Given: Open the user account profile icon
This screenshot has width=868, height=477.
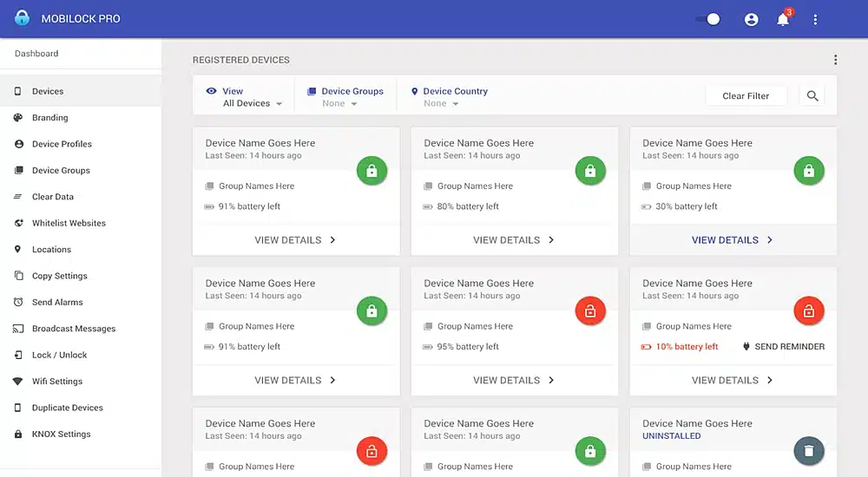Looking at the screenshot, I should click(751, 19).
